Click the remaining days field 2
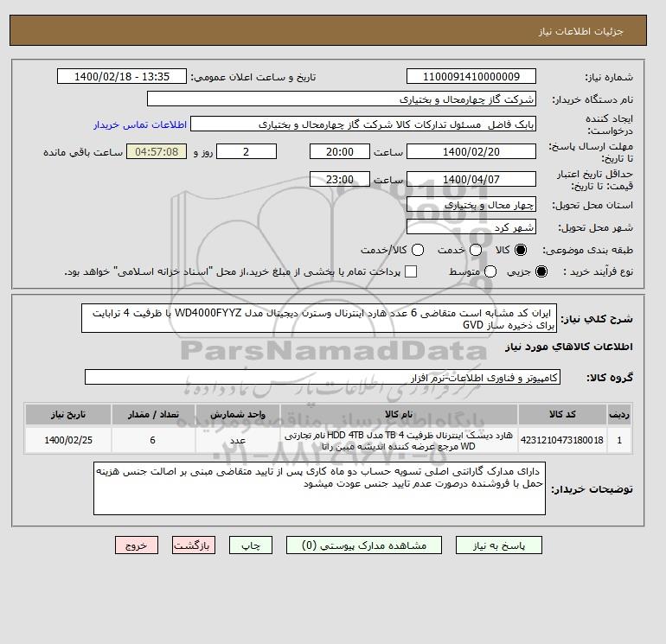This screenshot has width=666, height=644. [247, 151]
